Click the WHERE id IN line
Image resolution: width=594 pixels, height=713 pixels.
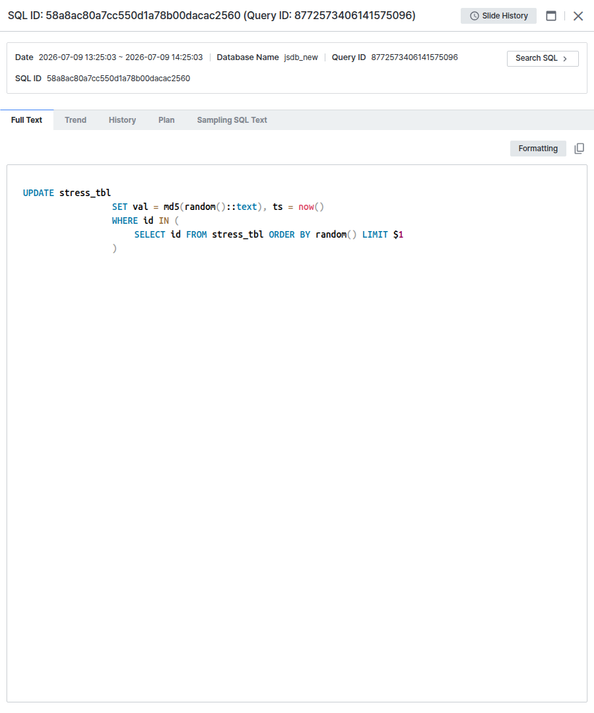(x=146, y=221)
